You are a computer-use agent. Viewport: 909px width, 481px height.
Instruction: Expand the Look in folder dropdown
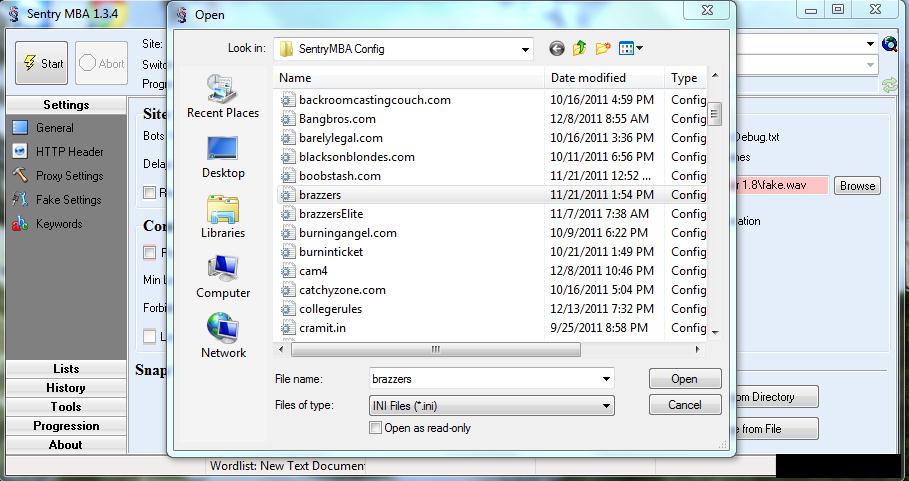525,49
